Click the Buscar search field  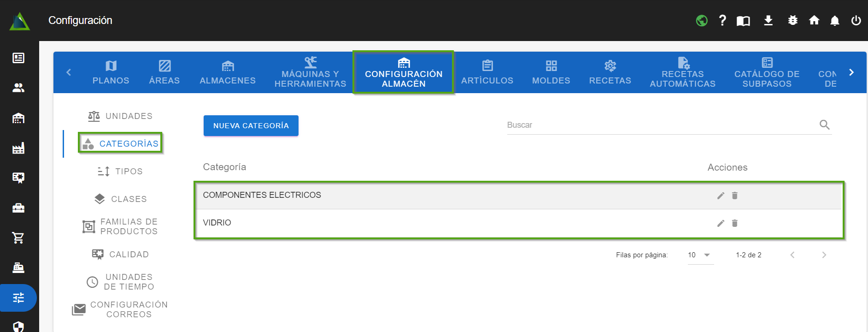click(x=661, y=125)
